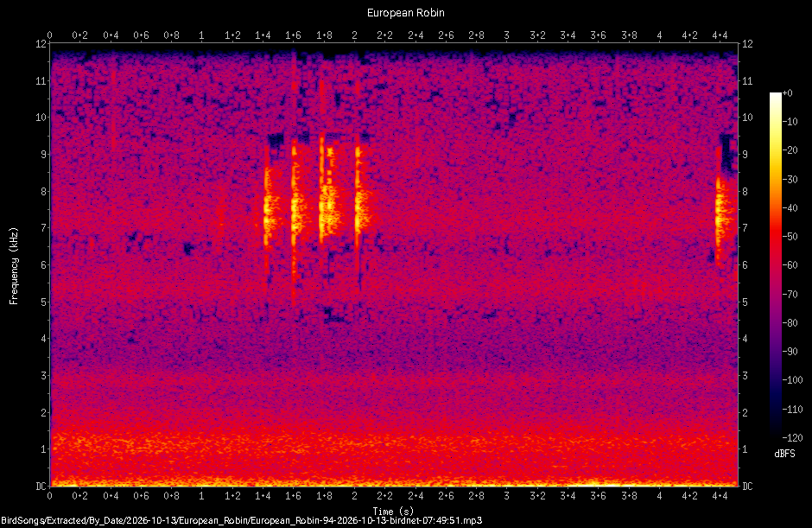Click the "11" tick on right frequency axis
Viewport: 812px width, 528px height.
point(747,81)
